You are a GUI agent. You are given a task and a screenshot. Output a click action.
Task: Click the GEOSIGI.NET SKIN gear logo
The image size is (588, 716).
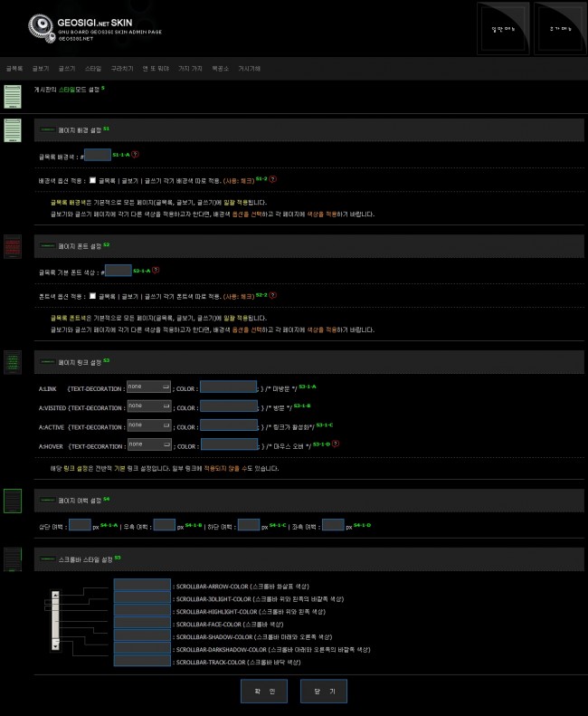(42, 27)
